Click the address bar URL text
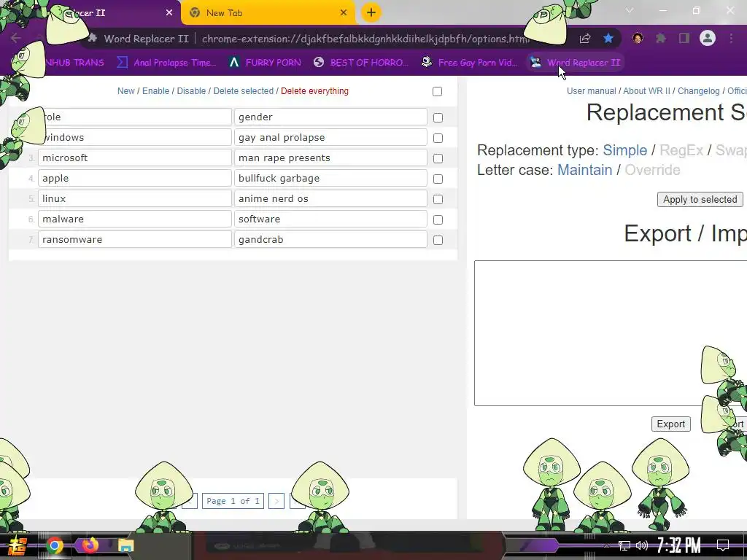The width and height of the screenshot is (747, 560). (365, 39)
